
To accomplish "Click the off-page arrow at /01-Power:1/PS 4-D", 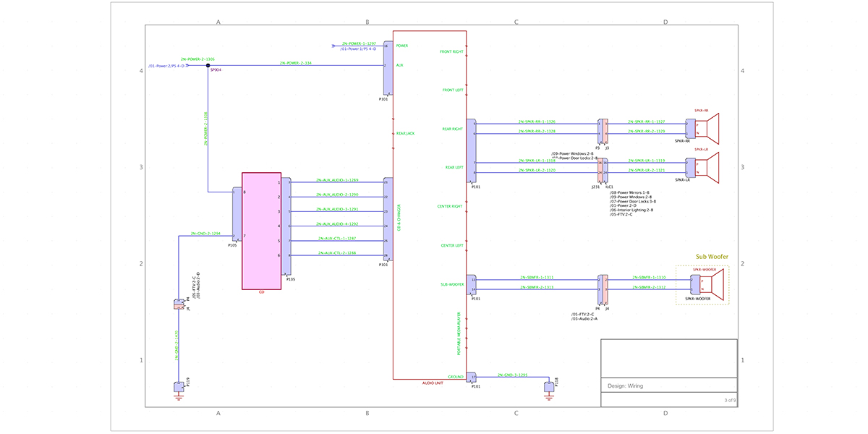I will [x=332, y=46].
